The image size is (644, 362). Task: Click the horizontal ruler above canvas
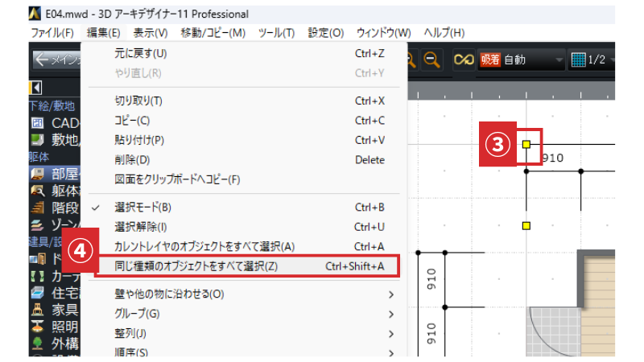tap(511, 91)
